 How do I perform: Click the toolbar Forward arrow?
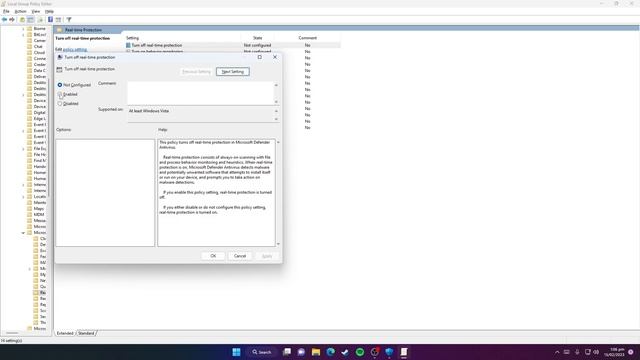point(12,20)
